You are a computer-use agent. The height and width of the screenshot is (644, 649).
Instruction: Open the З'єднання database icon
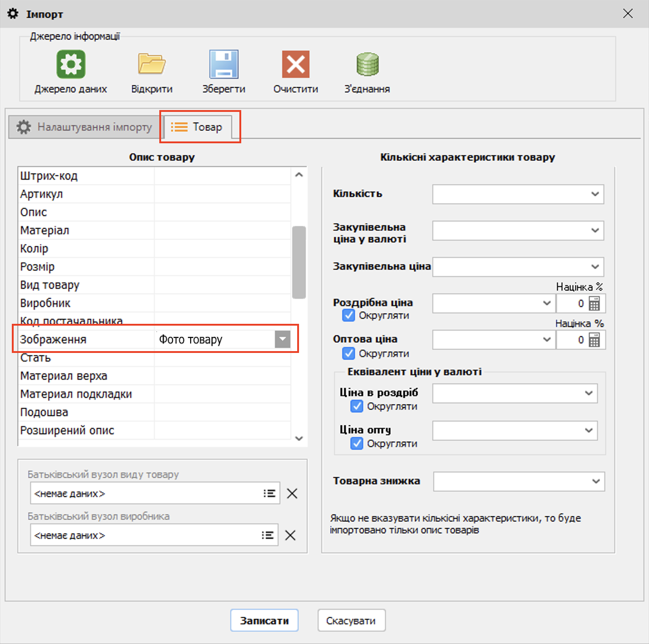pos(367,64)
